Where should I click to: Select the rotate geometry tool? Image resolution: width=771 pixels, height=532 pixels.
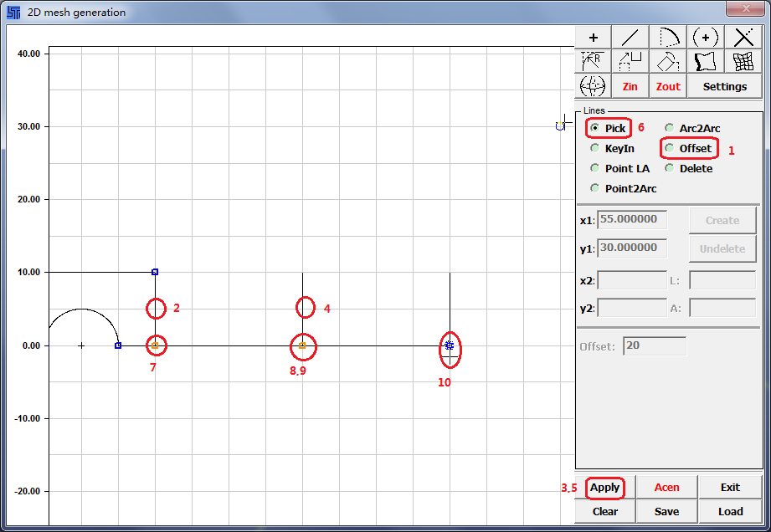(668, 61)
